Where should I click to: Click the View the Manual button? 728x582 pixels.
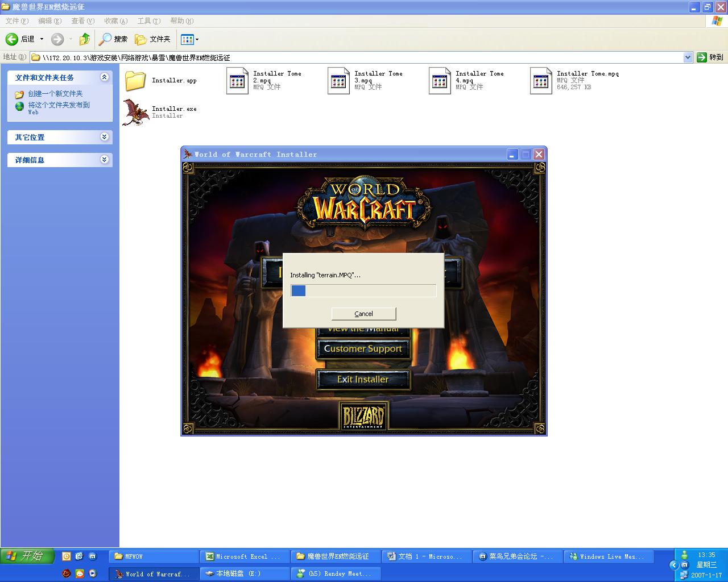[363, 332]
